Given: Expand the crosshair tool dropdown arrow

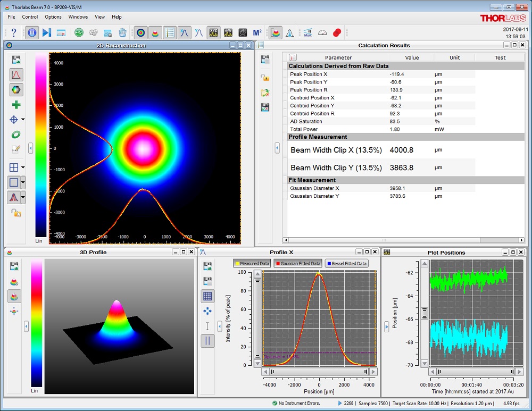Looking at the screenshot, I should [22, 119].
